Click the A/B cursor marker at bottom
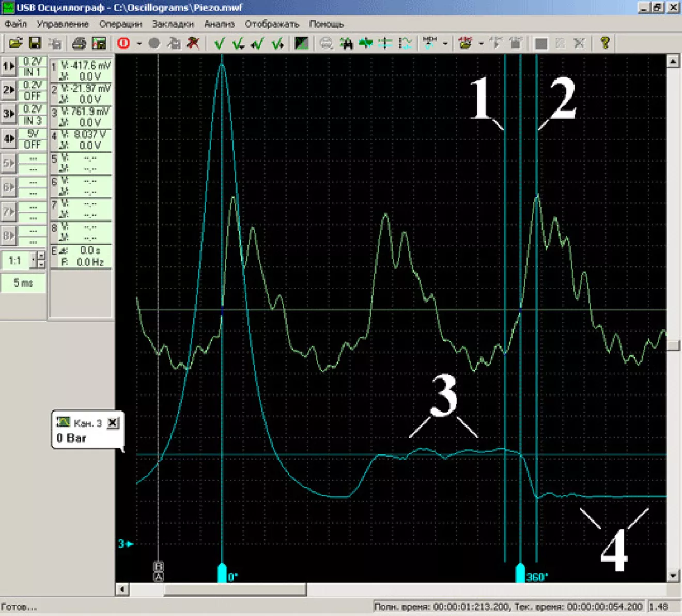This screenshot has width=682, height=616. [x=159, y=572]
